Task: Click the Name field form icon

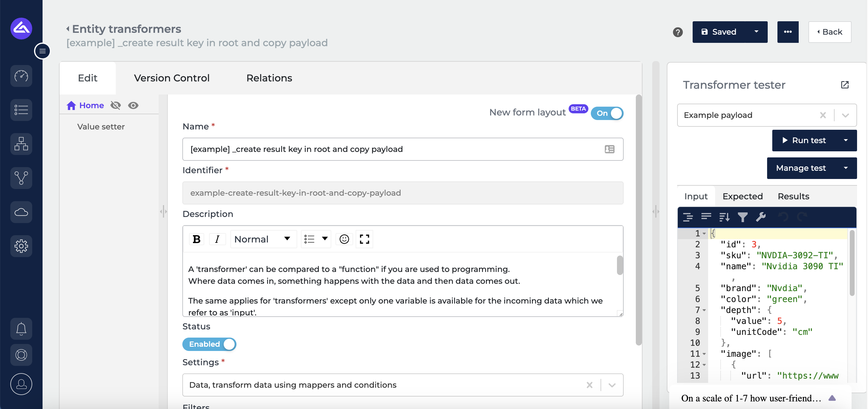Action: (x=609, y=149)
